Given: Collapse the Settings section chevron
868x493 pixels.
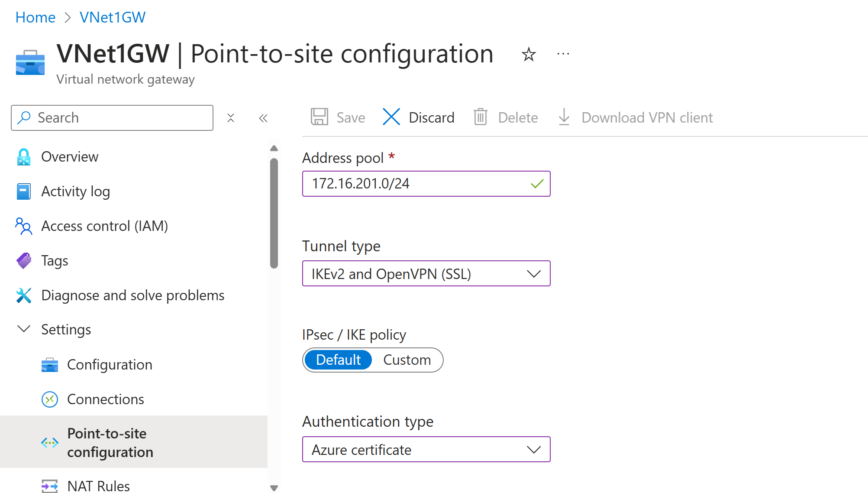Looking at the screenshot, I should [24, 329].
